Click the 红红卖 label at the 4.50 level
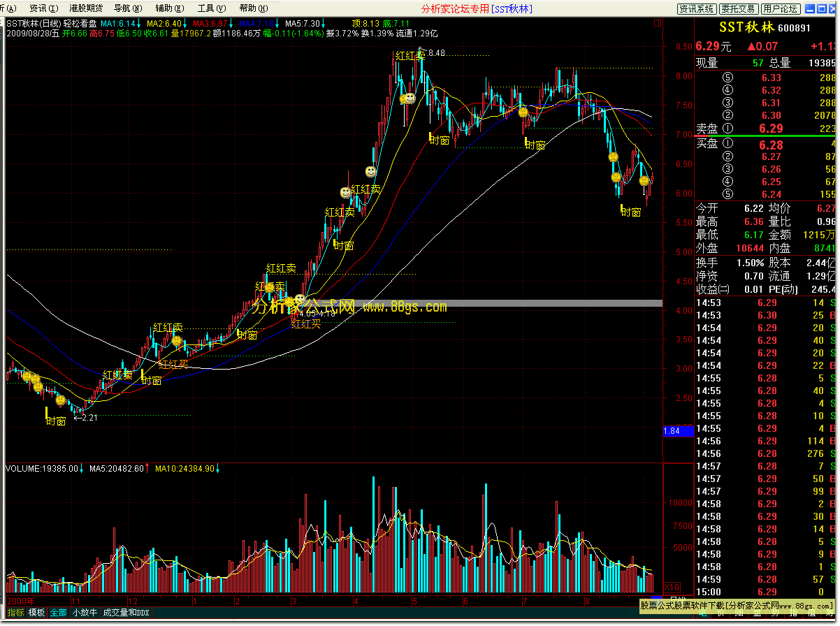The width and height of the screenshot is (840, 626). [x=281, y=268]
